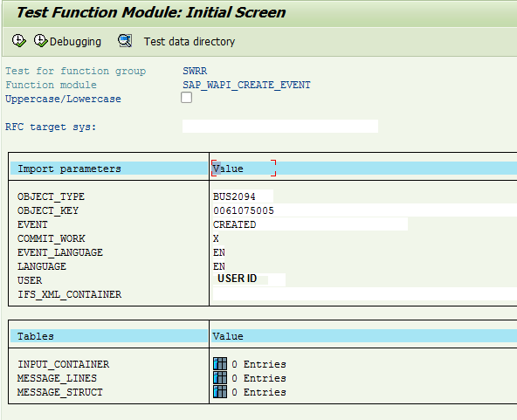Focus the IFS_XML_CONTAINER input field
The height and width of the screenshot is (420, 517).
click(x=365, y=293)
